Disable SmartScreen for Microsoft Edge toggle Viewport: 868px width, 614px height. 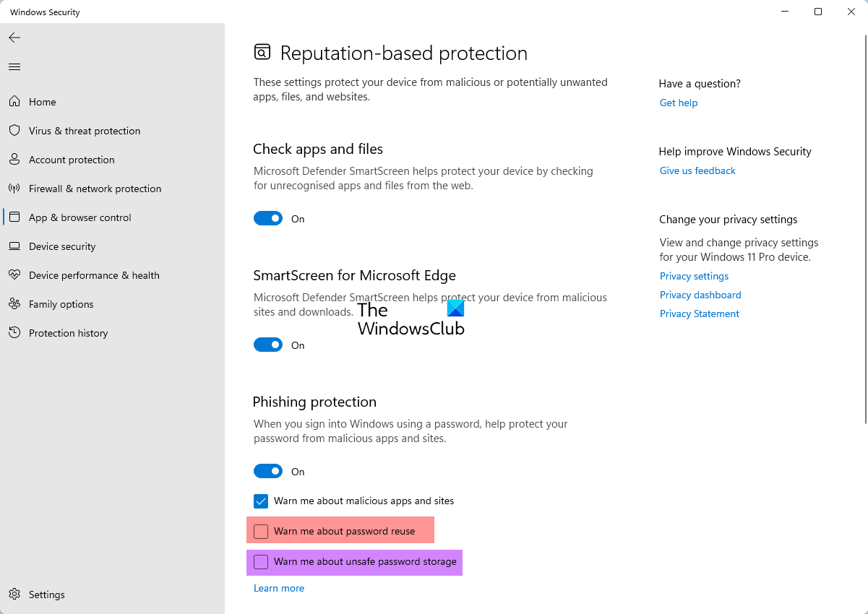click(268, 345)
